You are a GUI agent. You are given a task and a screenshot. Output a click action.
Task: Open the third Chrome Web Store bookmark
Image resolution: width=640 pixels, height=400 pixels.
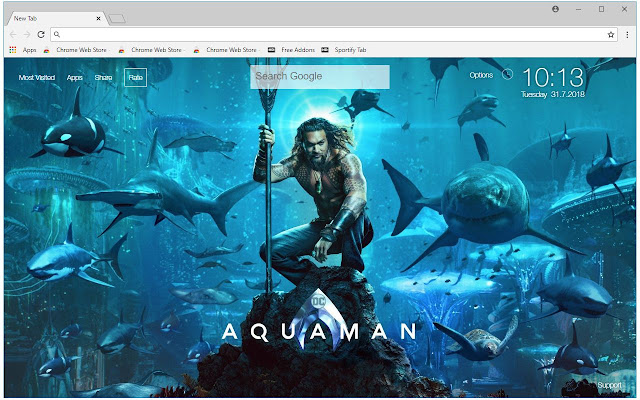pyautogui.click(x=227, y=50)
